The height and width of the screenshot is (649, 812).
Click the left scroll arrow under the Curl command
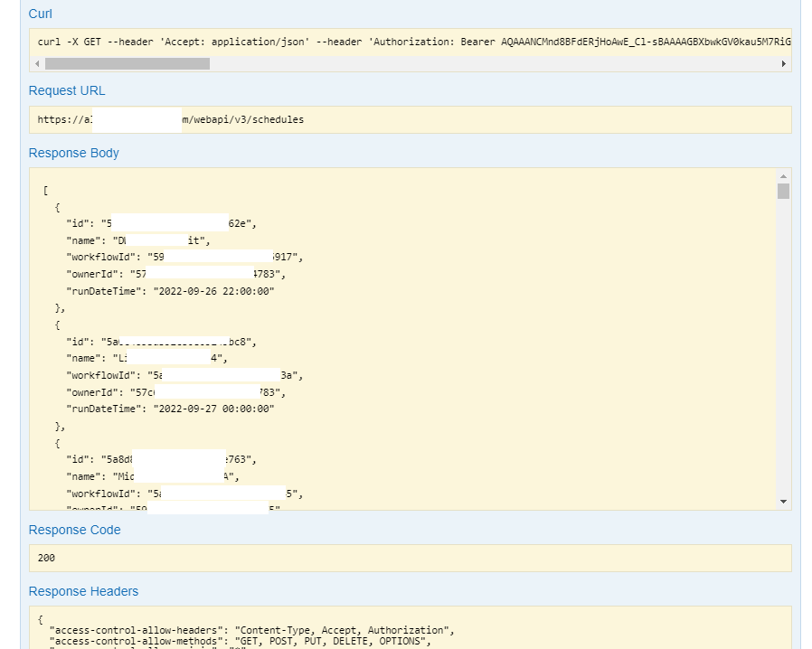35,63
